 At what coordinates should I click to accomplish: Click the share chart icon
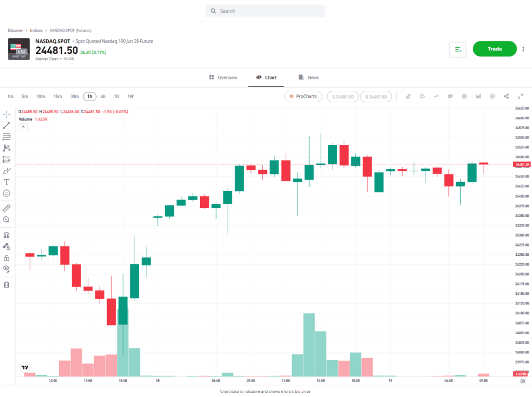[x=507, y=97]
